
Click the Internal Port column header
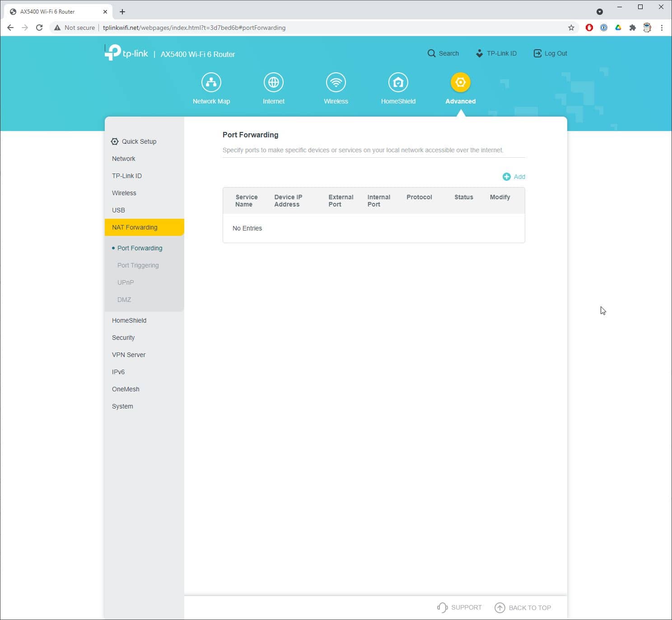click(378, 201)
